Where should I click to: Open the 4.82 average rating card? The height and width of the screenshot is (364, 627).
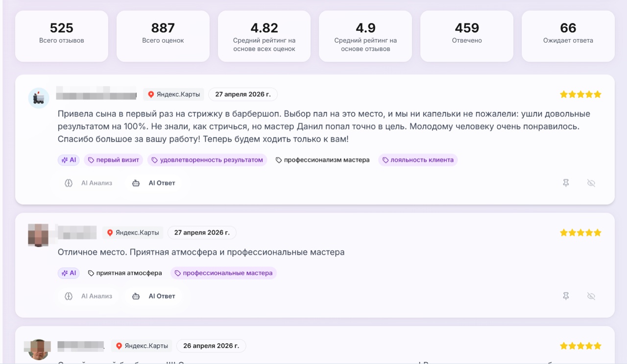pos(264,36)
